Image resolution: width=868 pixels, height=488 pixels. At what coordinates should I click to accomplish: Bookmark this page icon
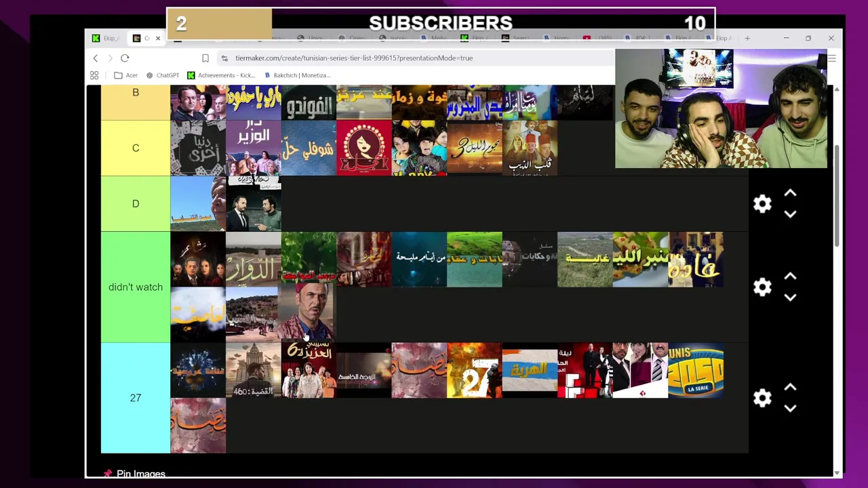point(205,58)
